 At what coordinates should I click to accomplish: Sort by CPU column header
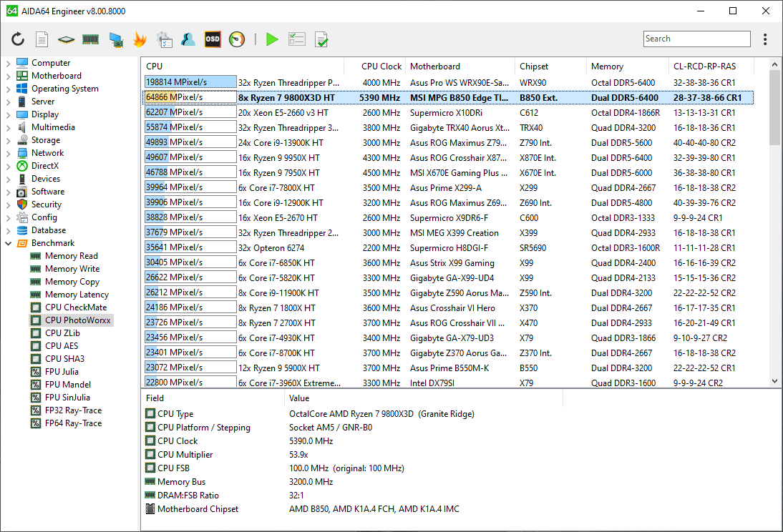tap(243, 66)
